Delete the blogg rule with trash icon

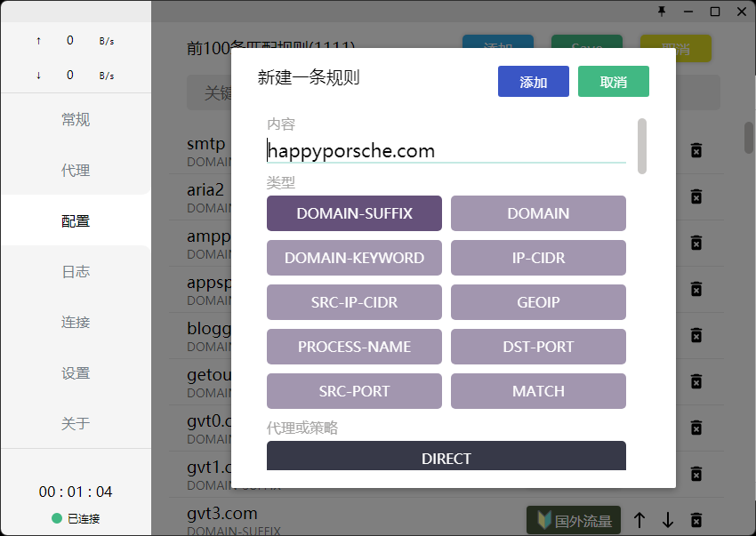pyautogui.click(x=696, y=335)
